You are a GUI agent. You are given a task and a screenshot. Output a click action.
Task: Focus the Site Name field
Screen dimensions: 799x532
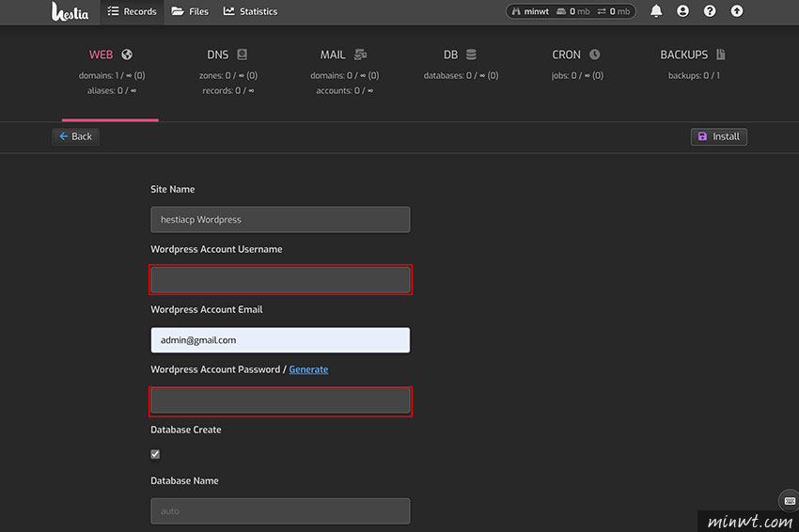pos(280,220)
